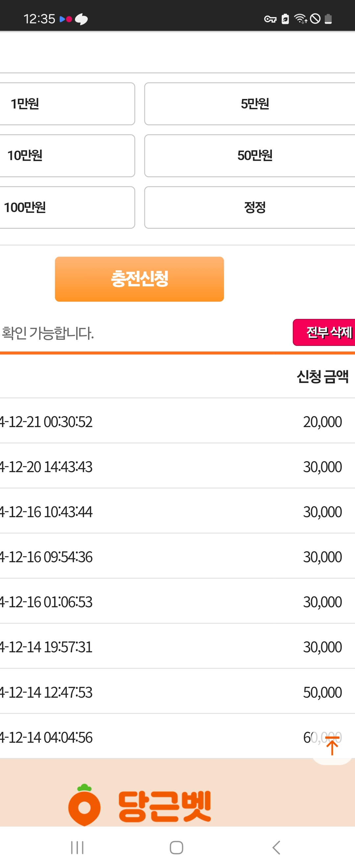Tap the battery status icon

coord(328,19)
